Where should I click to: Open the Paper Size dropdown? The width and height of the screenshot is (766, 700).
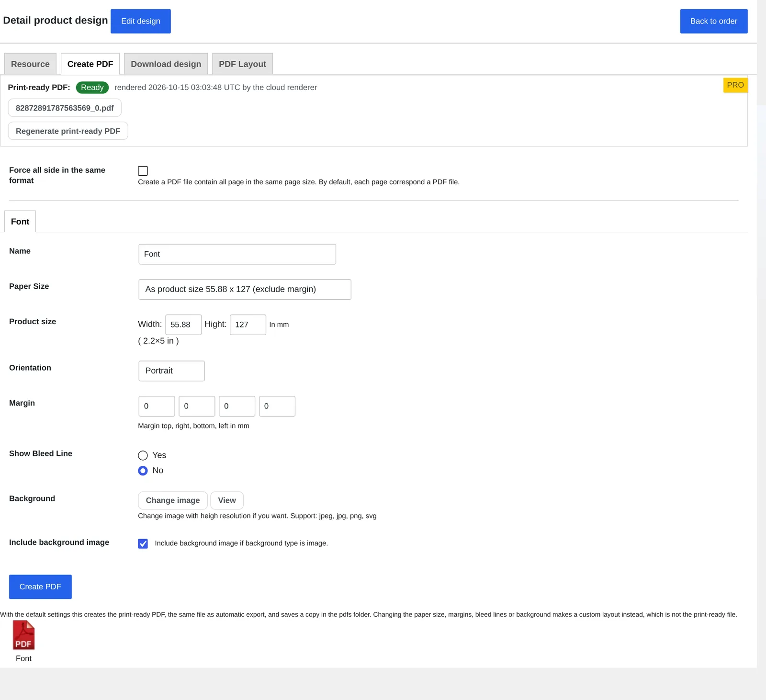[245, 290]
